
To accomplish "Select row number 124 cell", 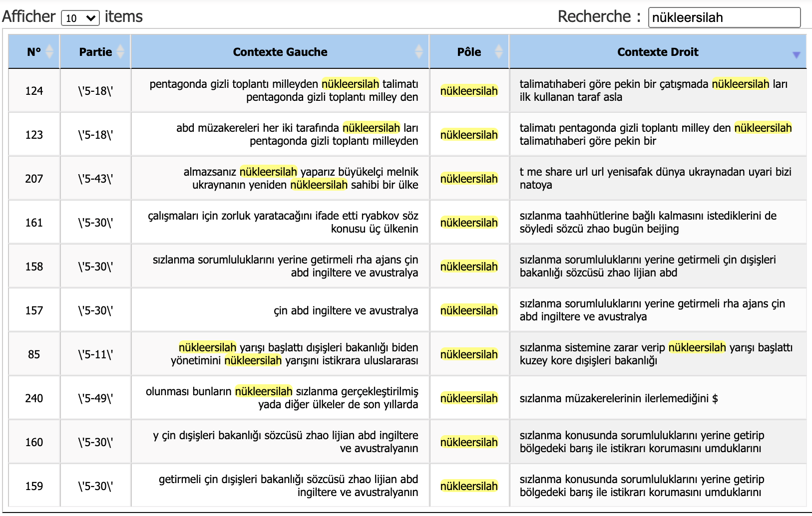I will coord(34,91).
